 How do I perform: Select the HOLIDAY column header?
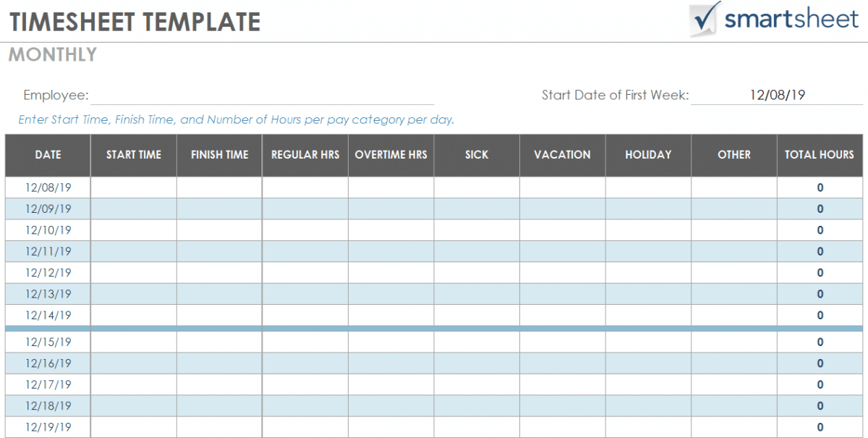[x=648, y=155]
